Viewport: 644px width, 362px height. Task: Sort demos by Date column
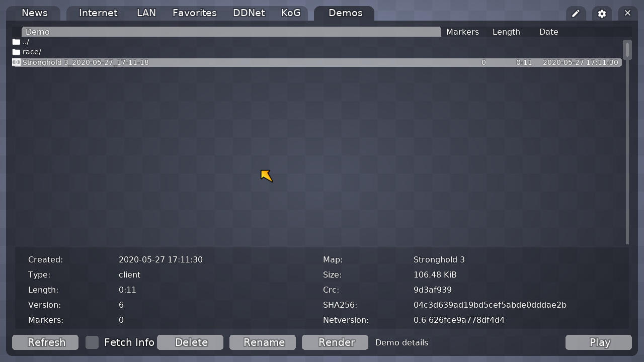coord(548,32)
